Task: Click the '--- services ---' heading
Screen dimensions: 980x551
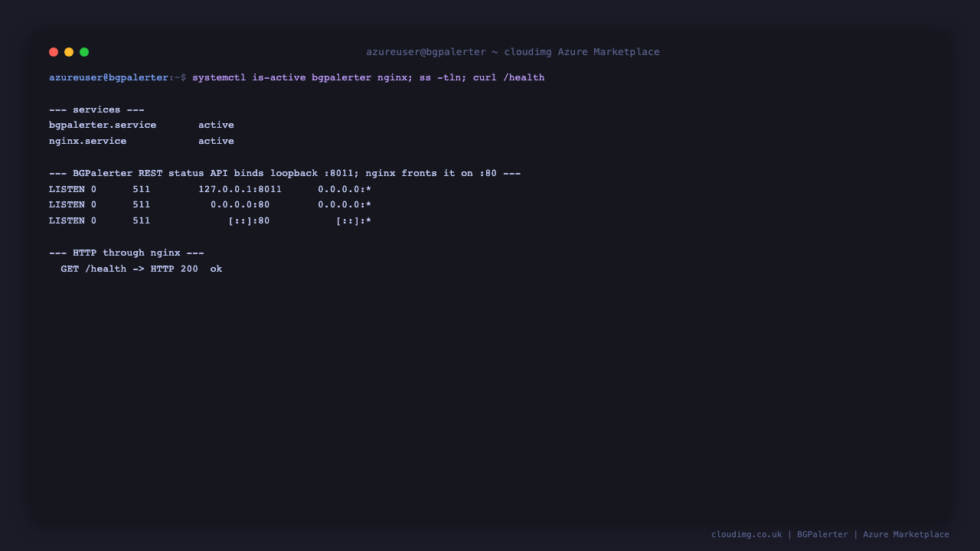Action: click(96, 110)
